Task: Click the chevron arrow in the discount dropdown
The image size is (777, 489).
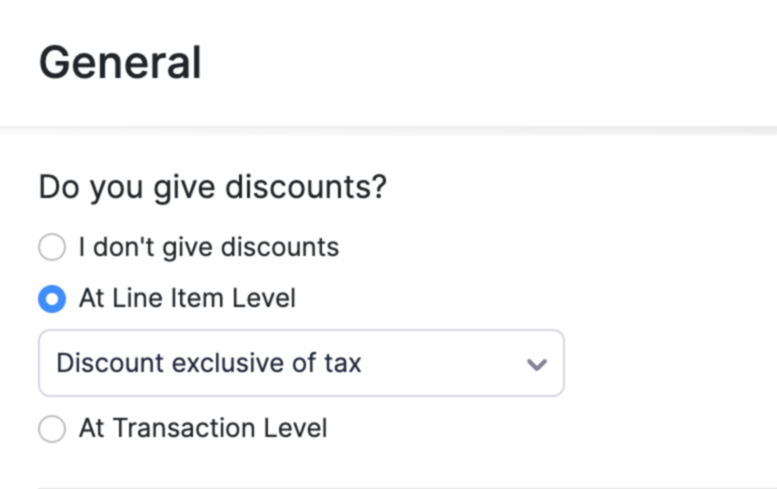Action: 537,364
